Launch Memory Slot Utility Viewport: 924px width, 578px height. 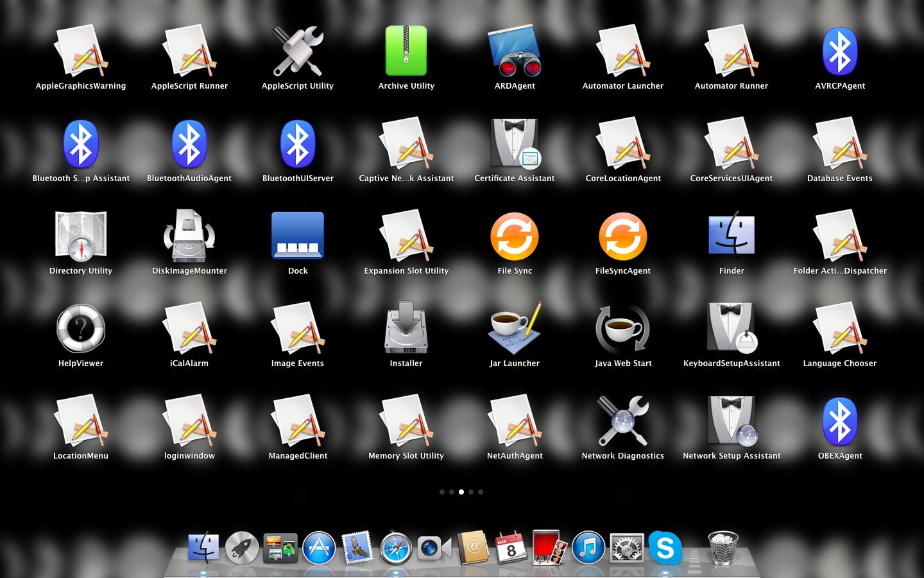tap(406, 421)
